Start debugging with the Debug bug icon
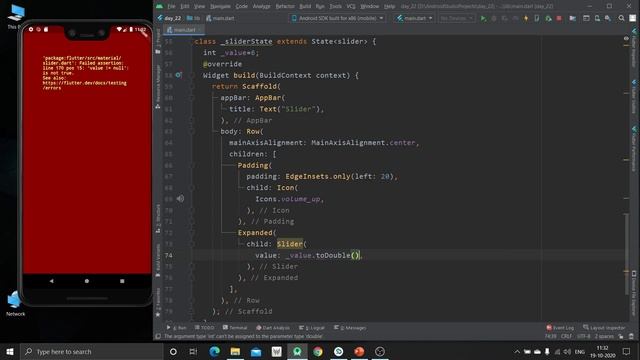Screen dimensions: 640x360 point(494,18)
